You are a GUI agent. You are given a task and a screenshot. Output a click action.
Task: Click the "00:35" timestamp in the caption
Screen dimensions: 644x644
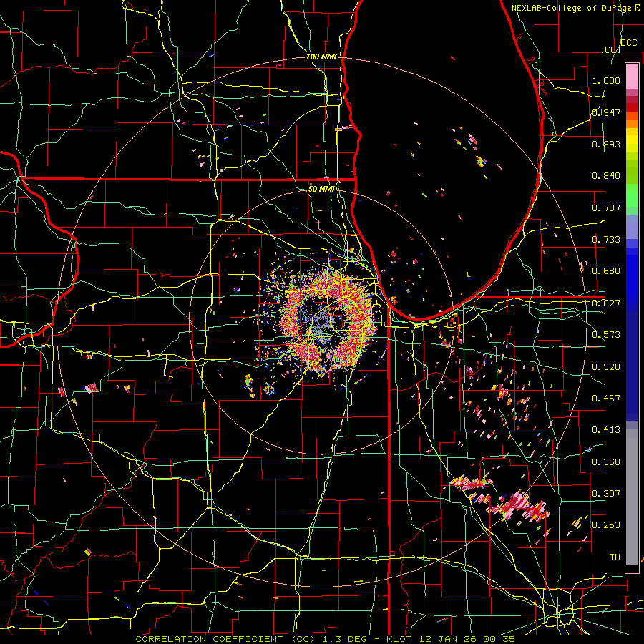point(500,639)
